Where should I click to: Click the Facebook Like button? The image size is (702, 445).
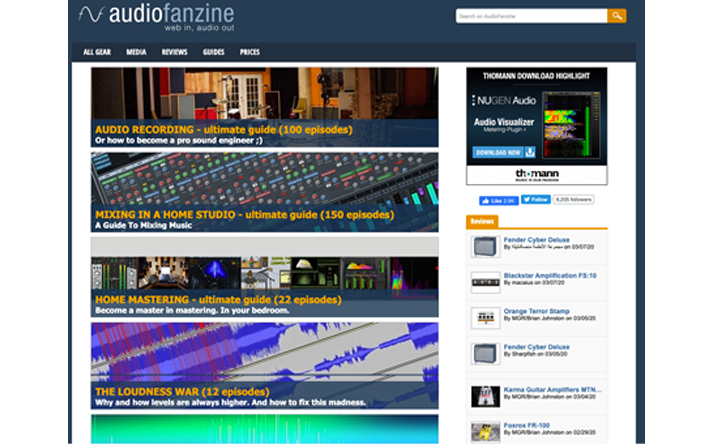pyautogui.click(x=499, y=201)
